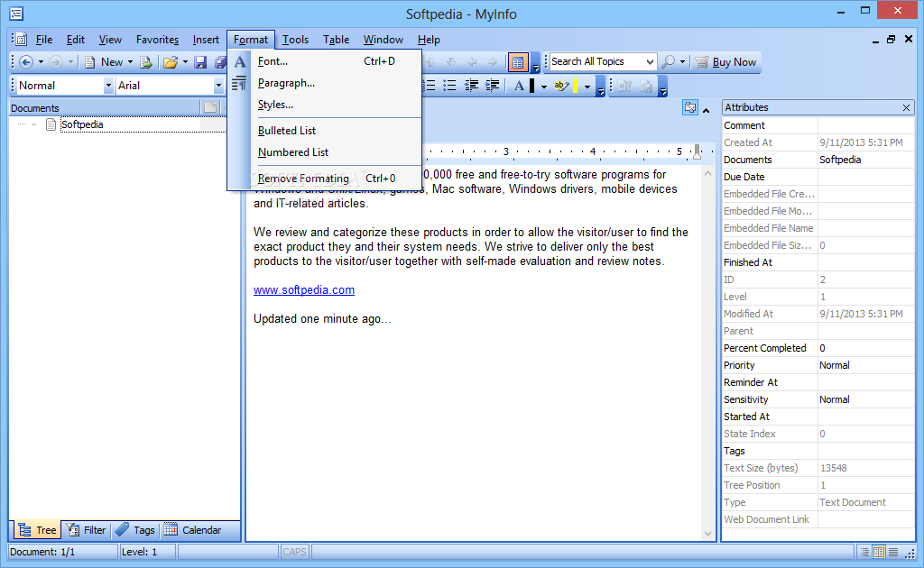This screenshot has width=924, height=568.
Task: Click the Priority value Normal field
Action: coord(865,365)
